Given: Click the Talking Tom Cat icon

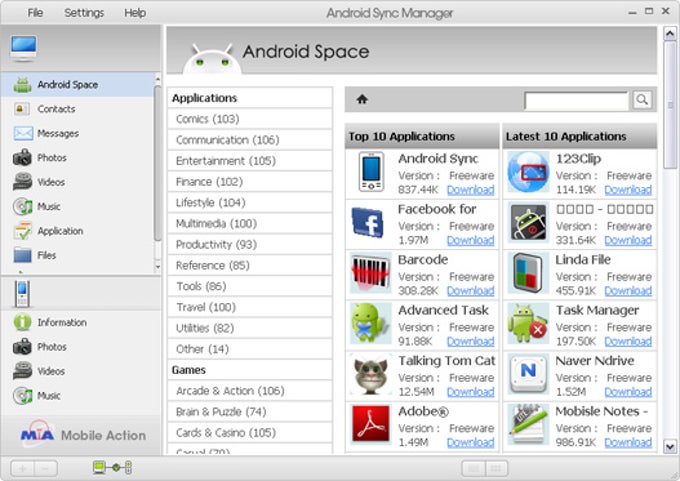Looking at the screenshot, I should (370, 374).
